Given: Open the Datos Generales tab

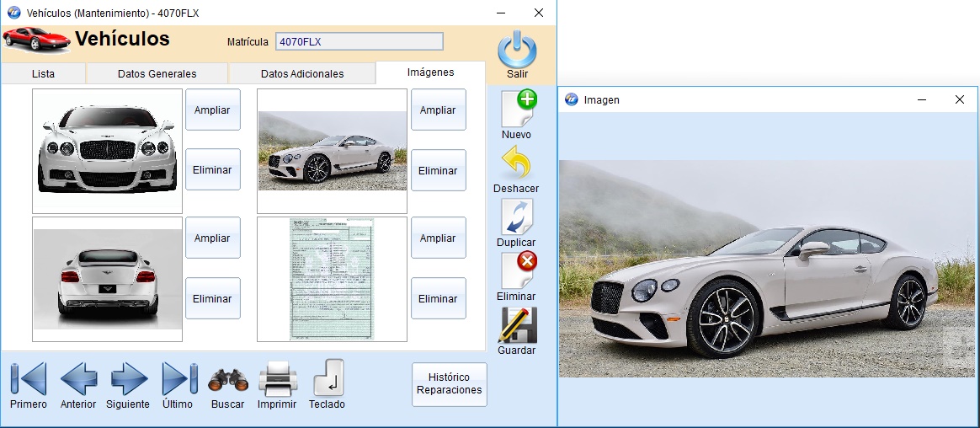Looking at the screenshot, I should pyautogui.click(x=157, y=74).
